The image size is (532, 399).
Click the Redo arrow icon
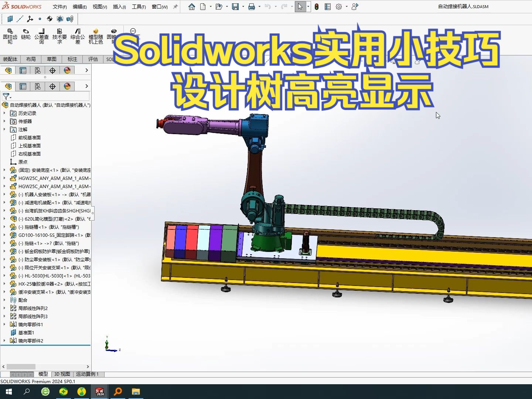coord(284,7)
